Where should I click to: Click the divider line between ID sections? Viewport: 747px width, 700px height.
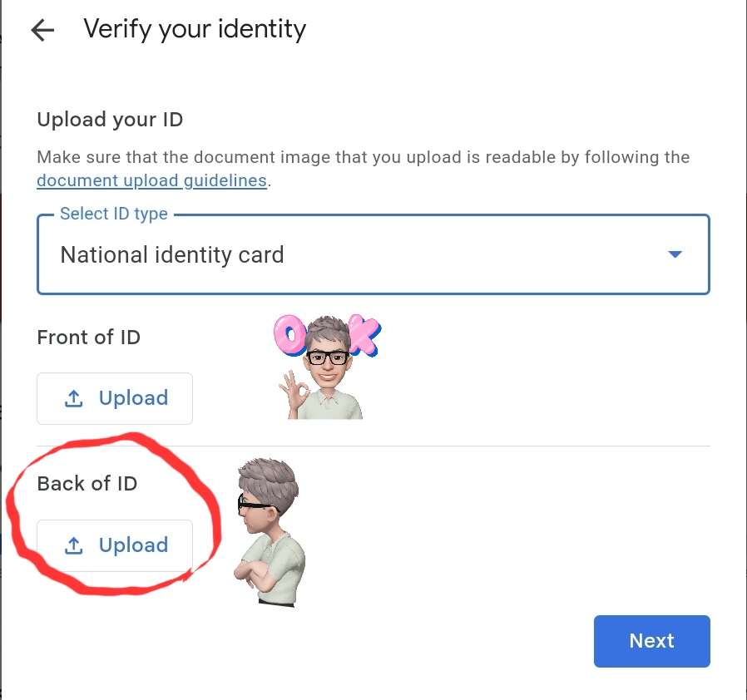[499, 446]
